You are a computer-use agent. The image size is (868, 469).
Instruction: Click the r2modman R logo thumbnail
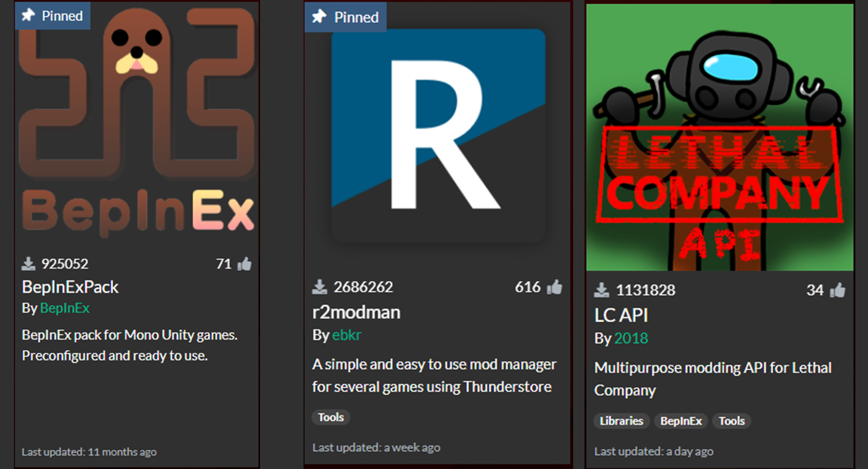(438, 135)
